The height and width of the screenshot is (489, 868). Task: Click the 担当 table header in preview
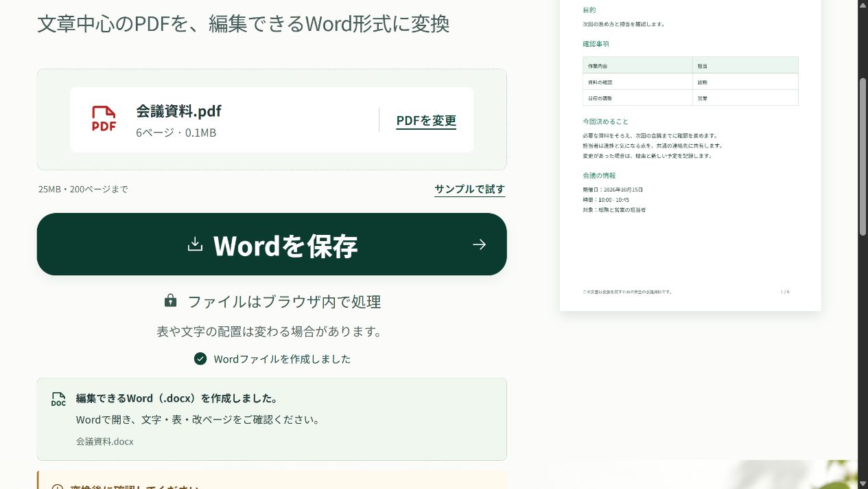click(702, 66)
